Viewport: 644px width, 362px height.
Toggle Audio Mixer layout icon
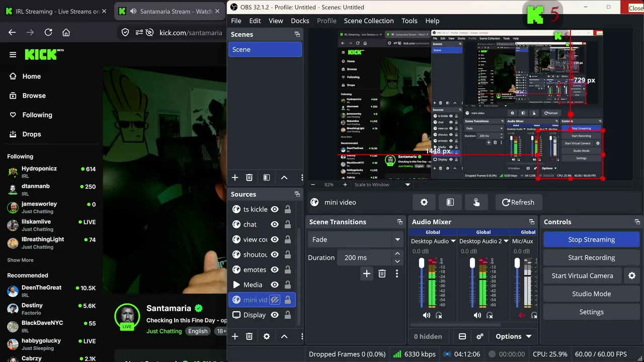[x=462, y=336]
